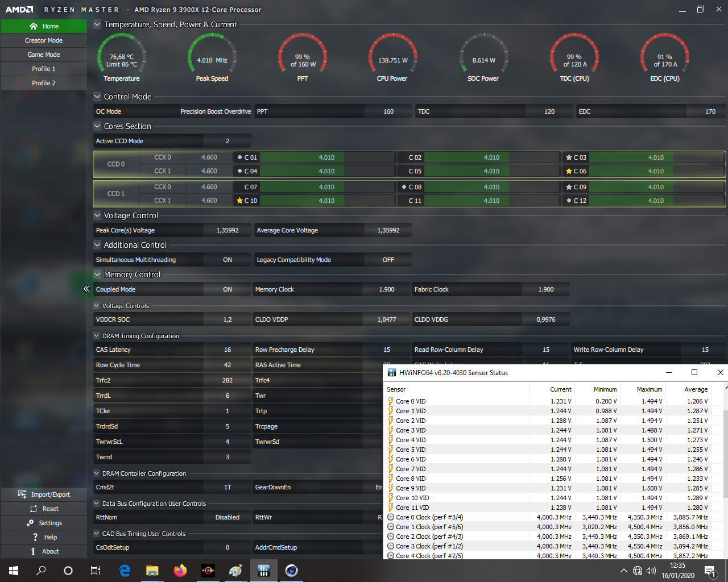Screen dimensions: 728x582
Task: Toggle Simultaneous Multithreading ON value
Action: (x=227, y=260)
